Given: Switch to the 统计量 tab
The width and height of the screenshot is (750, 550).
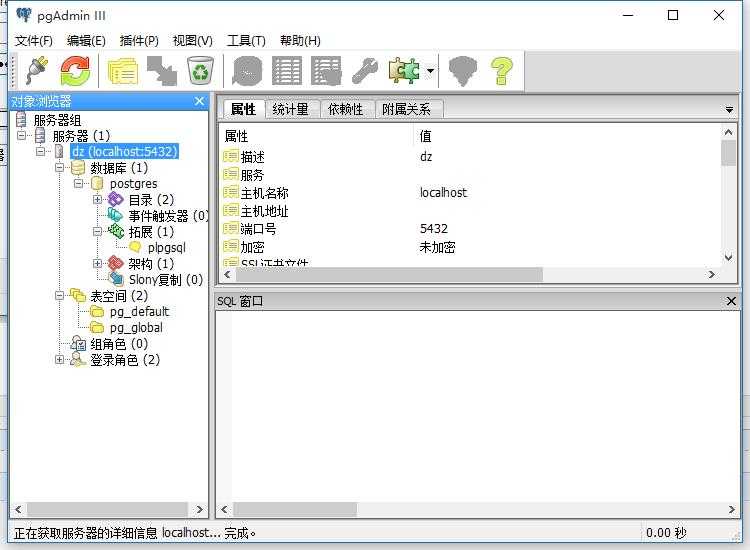Looking at the screenshot, I should [x=290, y=109].
